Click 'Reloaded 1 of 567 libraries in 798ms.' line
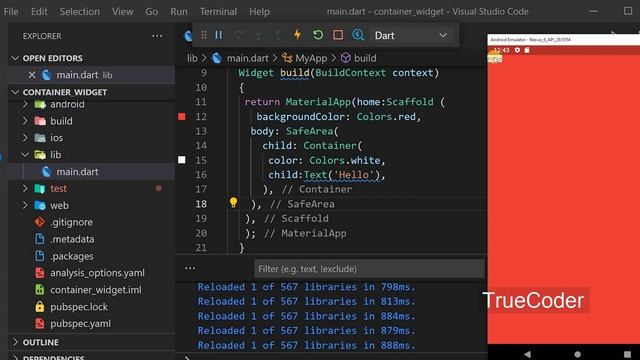Image resolution: width=640 pixels, height=360 pixels. [x=306, y=287]
